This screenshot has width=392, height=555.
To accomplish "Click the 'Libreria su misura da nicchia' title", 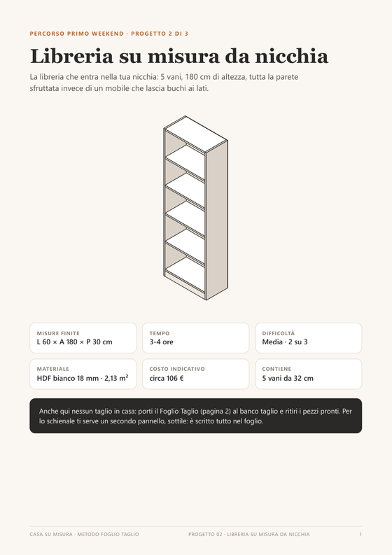I will tap(179, 56).
